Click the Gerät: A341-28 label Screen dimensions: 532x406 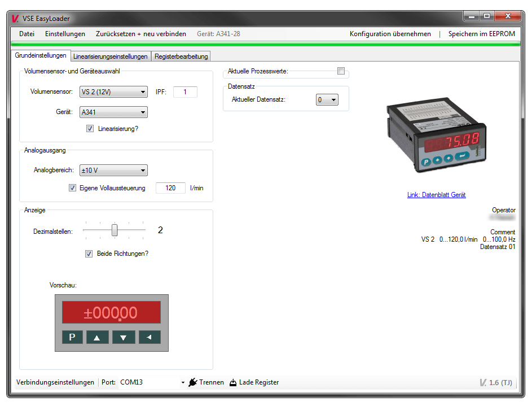(x=218, y=34)
